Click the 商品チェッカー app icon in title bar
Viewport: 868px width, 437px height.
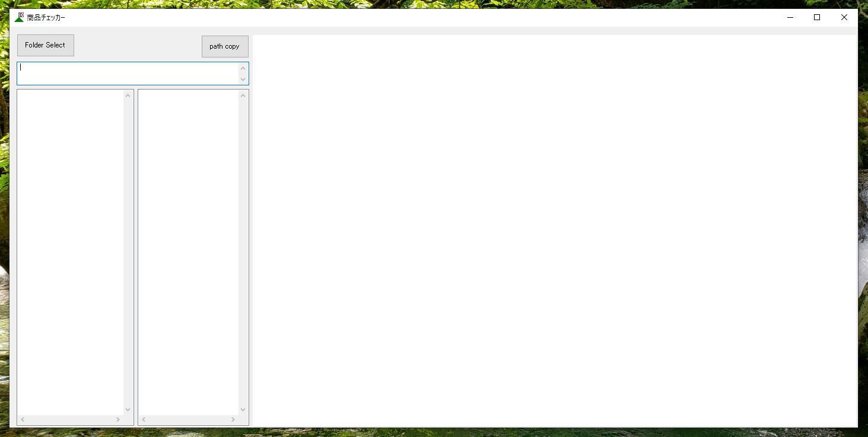pos(20,17)
